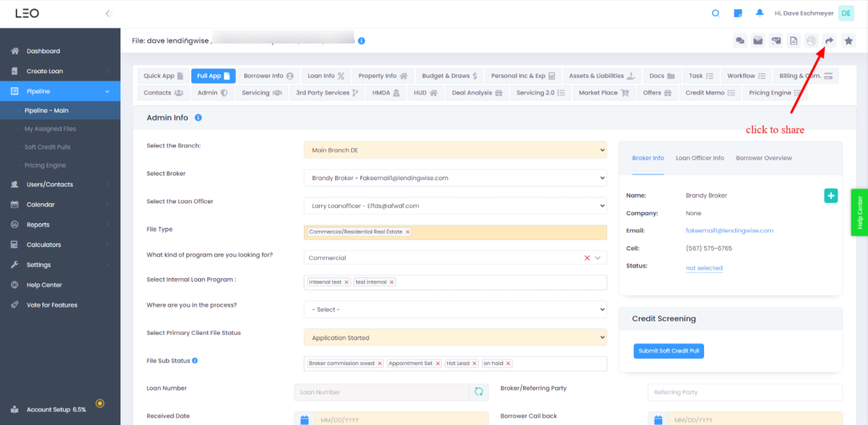This screenshot has width=868, height=425.
Task: Open Vote for Features in sidebar
Action: point(60,305)
